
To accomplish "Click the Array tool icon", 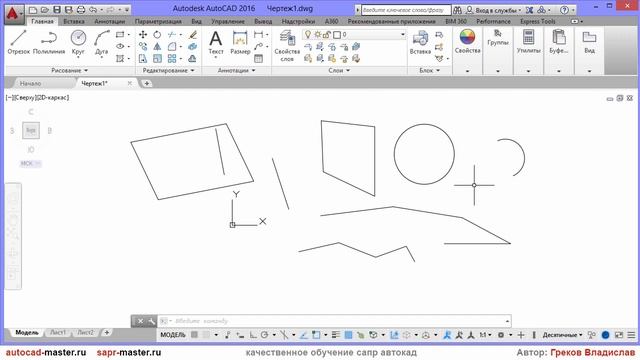I will point(172,59).
